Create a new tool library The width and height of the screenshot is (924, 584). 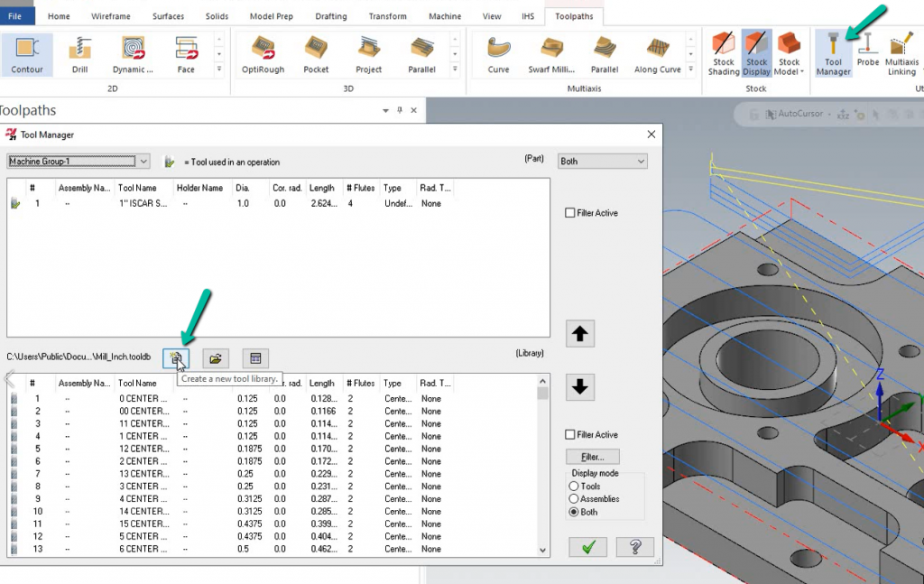click(x=176, y=358)
